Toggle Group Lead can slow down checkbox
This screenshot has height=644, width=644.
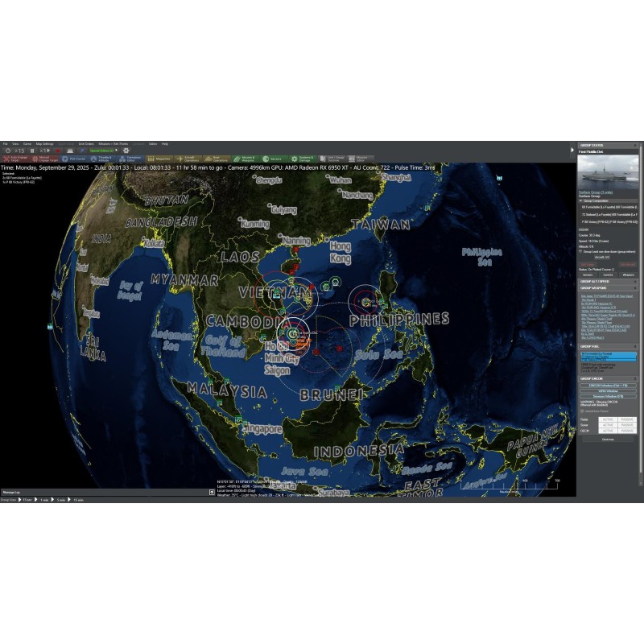click(582, 251)
